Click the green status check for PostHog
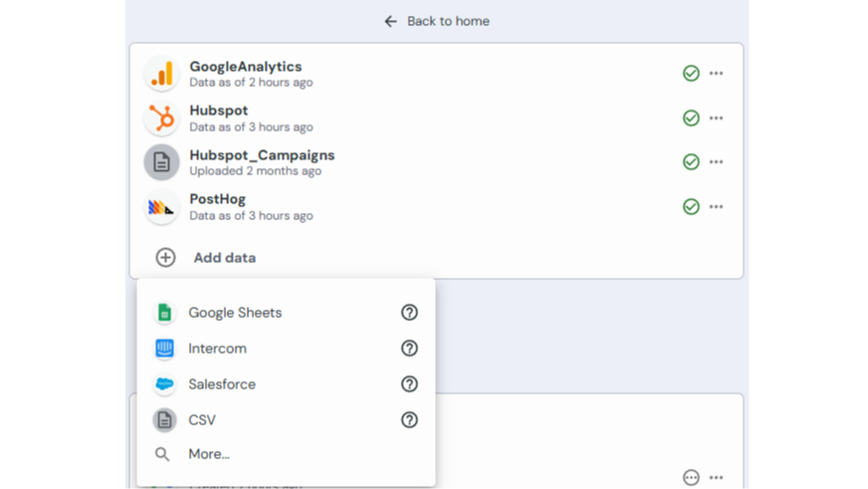 (691, 207)
